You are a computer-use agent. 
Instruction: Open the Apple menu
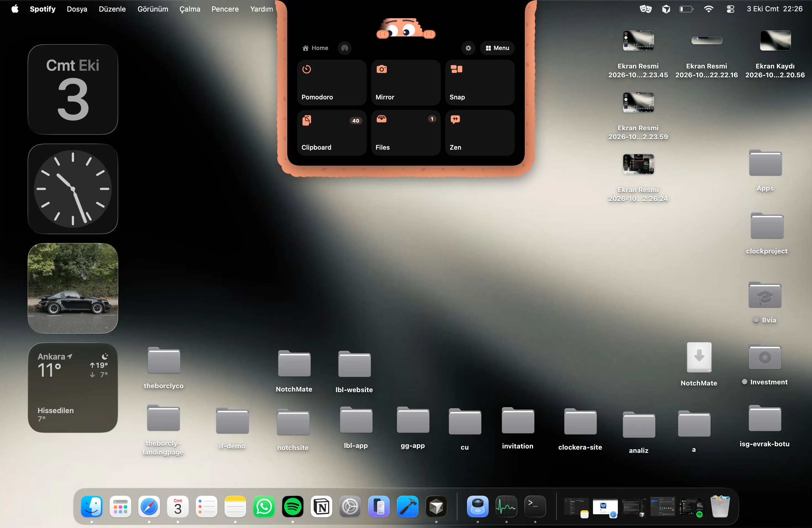click(15, 9)
